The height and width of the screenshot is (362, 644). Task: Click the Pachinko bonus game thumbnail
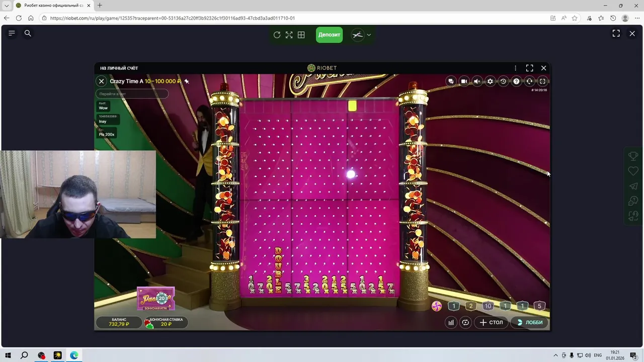pyautogui.click(x=156, y=299)
